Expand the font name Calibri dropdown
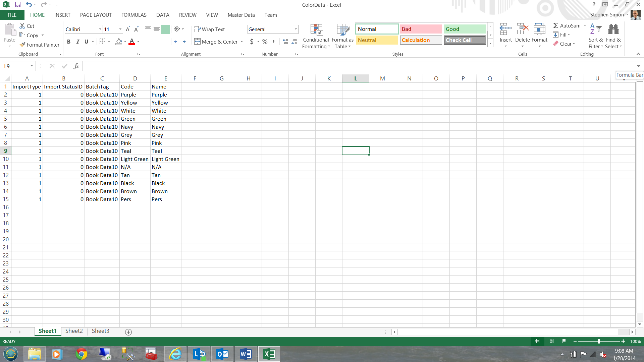The height and width of the screenshot is (362, 644). click(x=100, y=29)
